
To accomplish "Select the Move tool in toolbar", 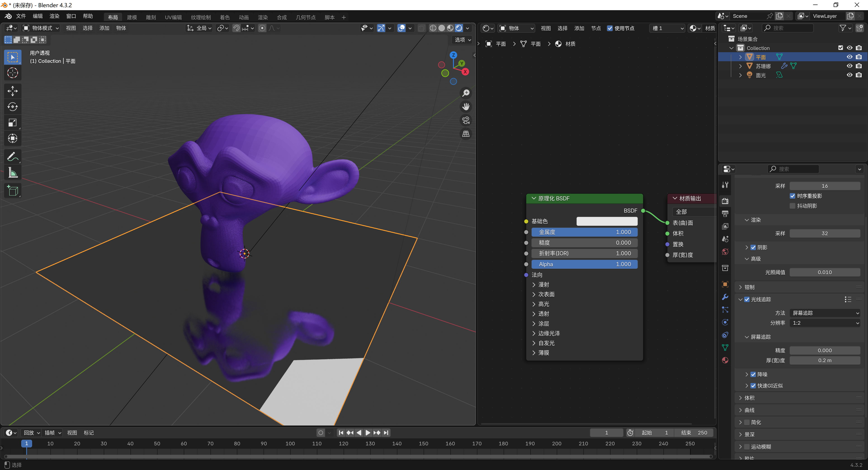I will click(12, 91).
